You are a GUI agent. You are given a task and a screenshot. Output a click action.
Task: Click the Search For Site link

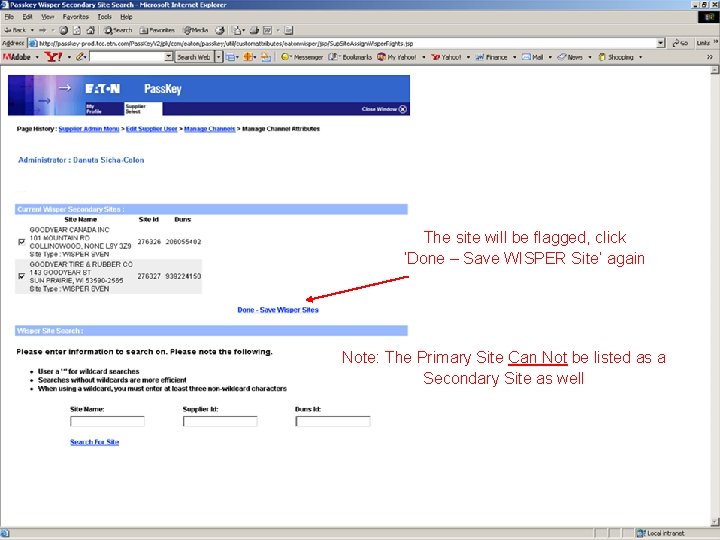(x=95, y=442)
